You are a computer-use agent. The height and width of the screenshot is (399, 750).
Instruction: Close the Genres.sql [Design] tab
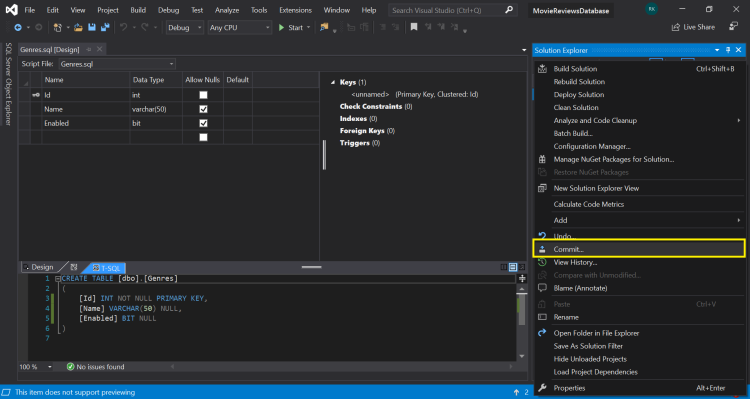(99, 49)
